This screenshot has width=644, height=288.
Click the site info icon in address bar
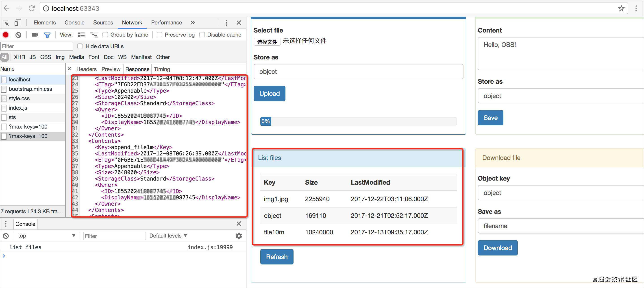[x=46, y=9]
